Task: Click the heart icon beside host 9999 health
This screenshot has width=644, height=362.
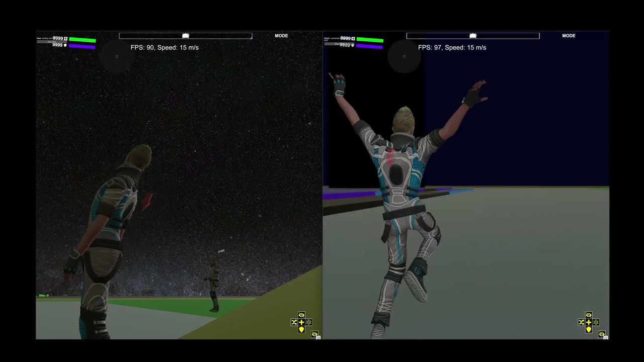Action: point(65,38)
